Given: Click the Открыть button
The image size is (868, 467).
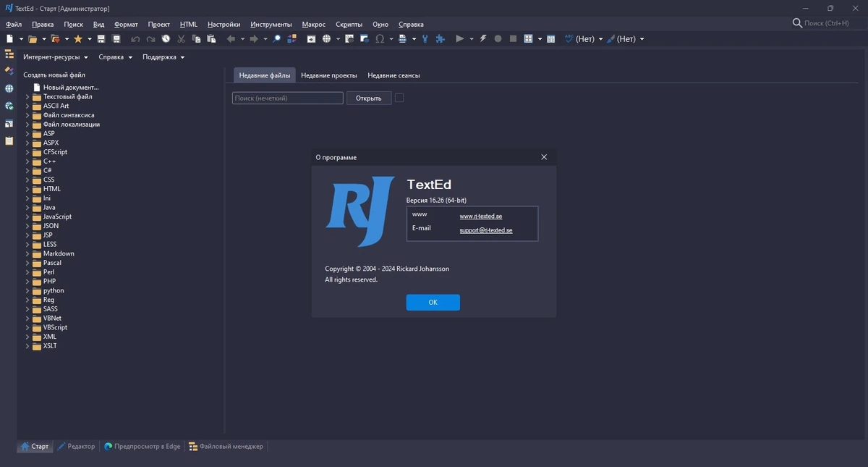Looking at the screenshot, I should point(369,98).
